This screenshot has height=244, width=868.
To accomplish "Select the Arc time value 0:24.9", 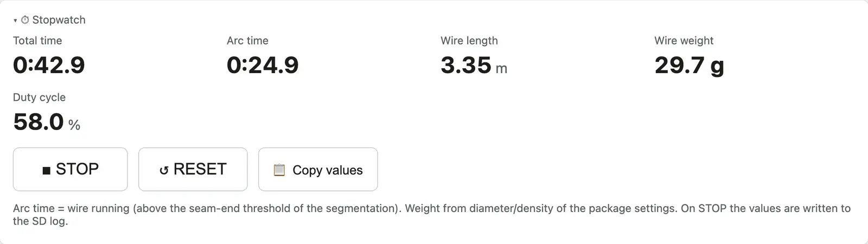I will tap(263, 65).
